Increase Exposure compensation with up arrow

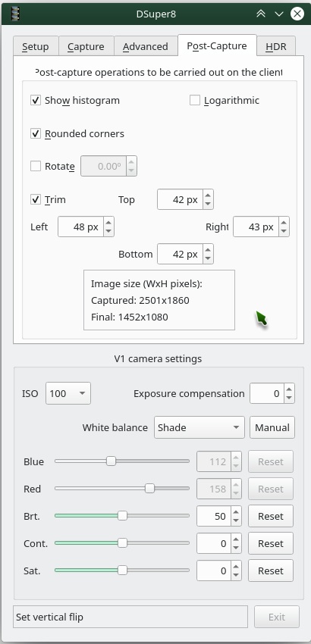(289, 389)
